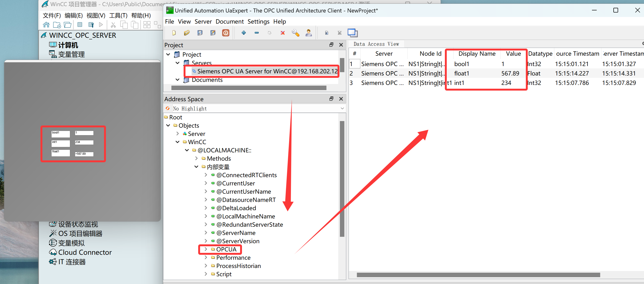This screenshot has width=644, height=284.
Task: Select the Data Access View tab
Action: 376,44
